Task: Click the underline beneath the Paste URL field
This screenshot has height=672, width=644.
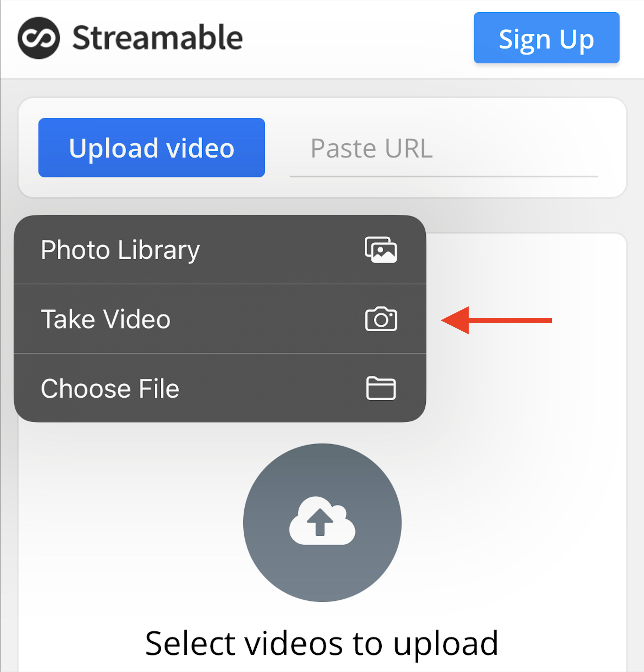Action: click(444, 176)
